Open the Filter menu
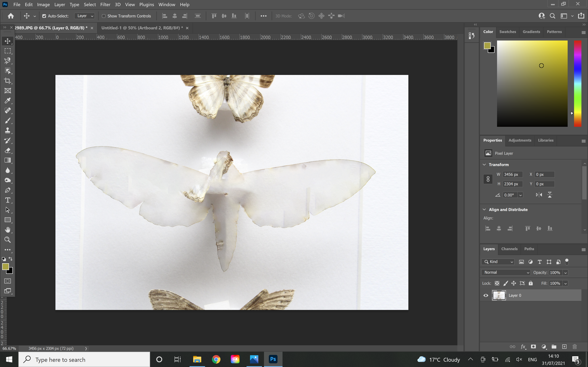 105,4
